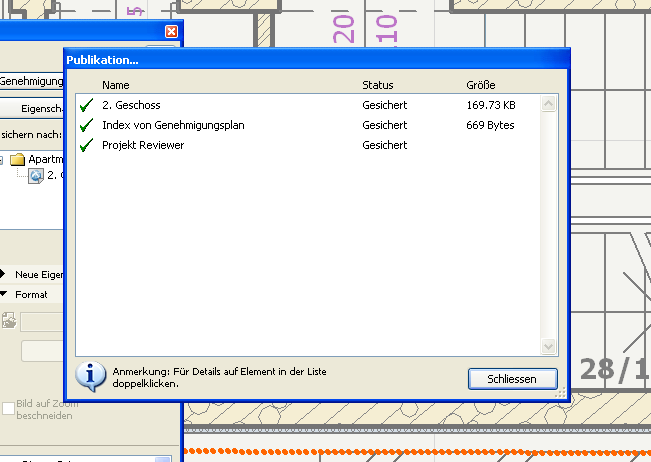Click green checkmark beside Projekt Reviewer

click(86, 145)
